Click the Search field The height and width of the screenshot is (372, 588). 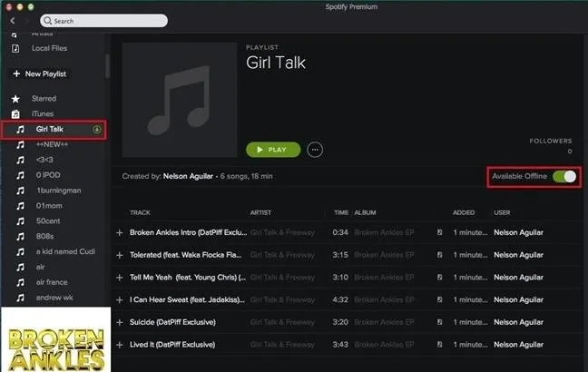(103, 21)
